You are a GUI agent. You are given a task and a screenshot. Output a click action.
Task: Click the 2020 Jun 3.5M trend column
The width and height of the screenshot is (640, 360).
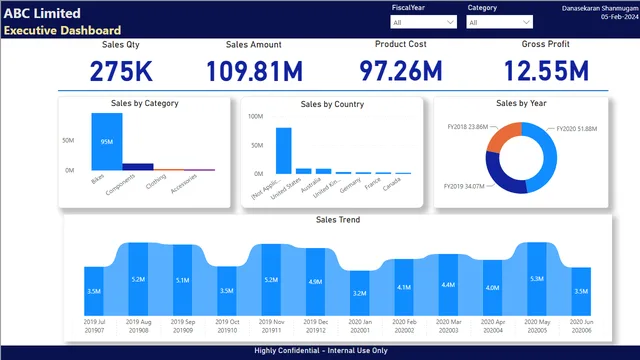click(x=581, y=291)
